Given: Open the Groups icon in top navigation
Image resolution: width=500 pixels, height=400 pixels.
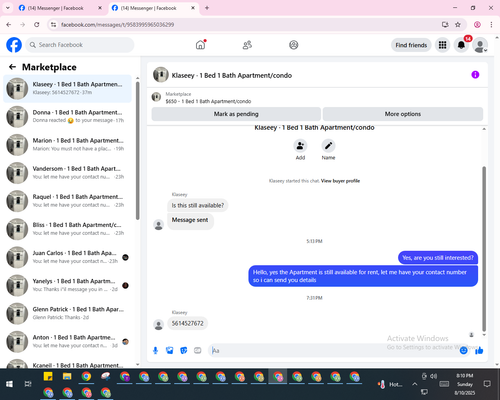Looking at the screenshot, I should coord(294,45).
